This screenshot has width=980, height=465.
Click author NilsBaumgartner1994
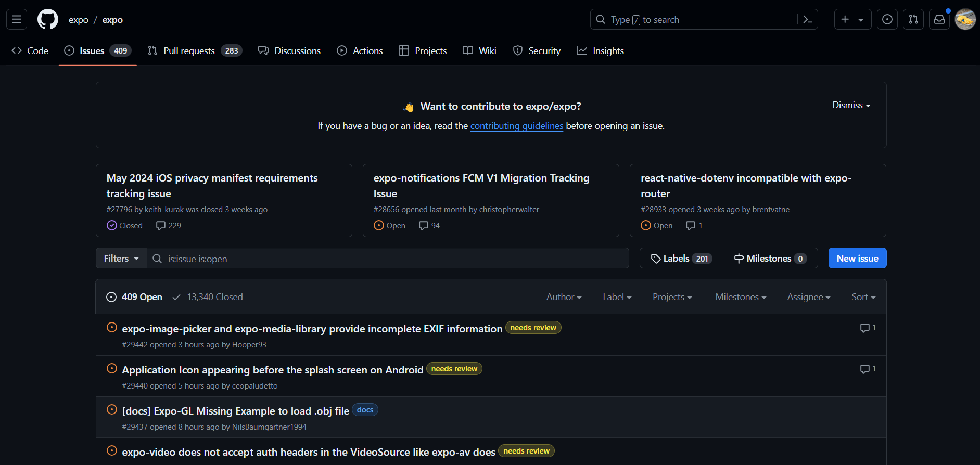click(x=269, y=427)
